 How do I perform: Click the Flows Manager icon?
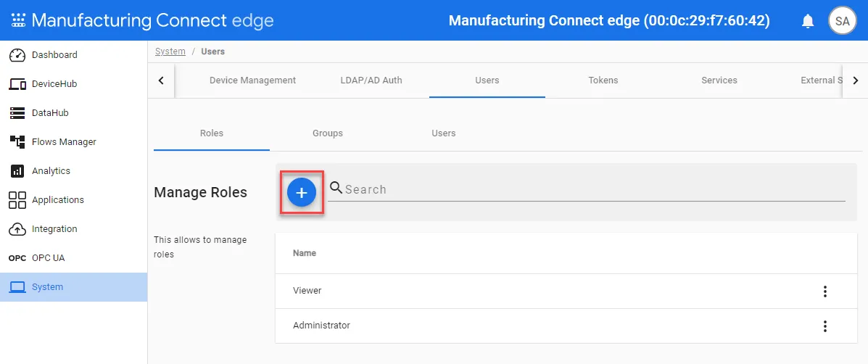(17, 141)
